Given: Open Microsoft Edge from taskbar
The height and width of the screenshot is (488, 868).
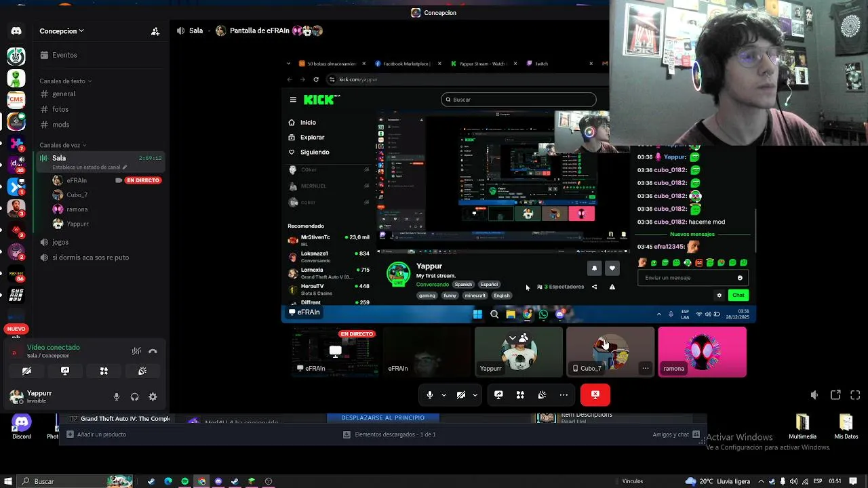Looking at the screenshot, I should coord(167,481).
